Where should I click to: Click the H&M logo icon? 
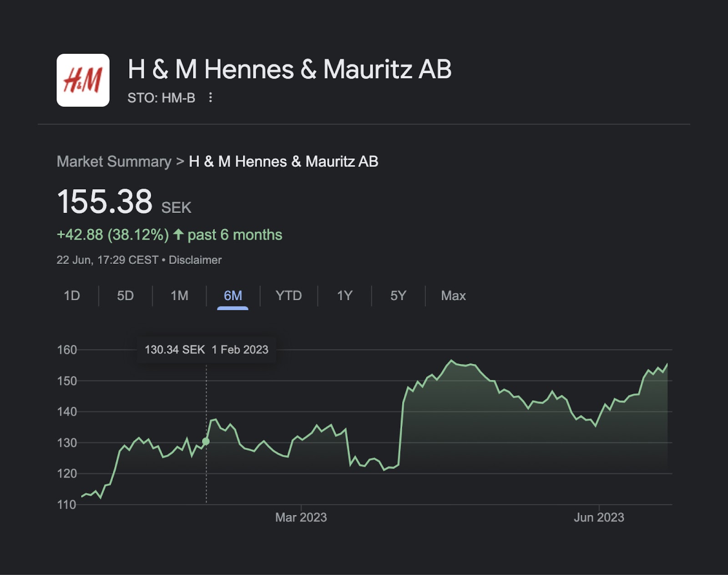click(x=83, y=80)
